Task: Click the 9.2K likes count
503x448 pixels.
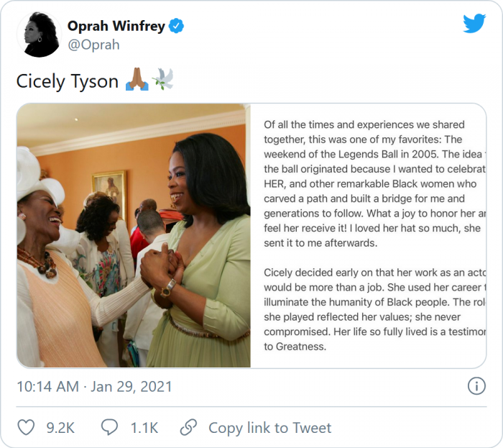Action: pos(60,428)
